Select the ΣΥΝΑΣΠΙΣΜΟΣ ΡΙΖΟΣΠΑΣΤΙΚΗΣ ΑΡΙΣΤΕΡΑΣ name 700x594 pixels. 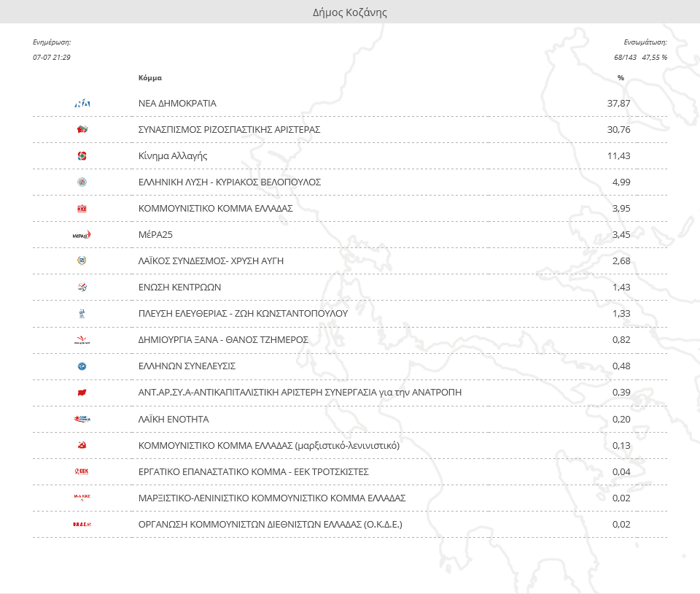coord(230,129)
